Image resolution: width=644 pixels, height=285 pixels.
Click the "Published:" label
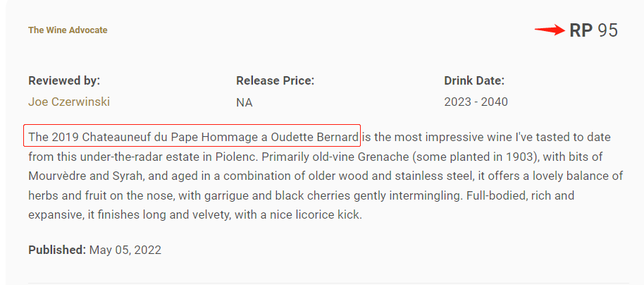tap(57, 249)
